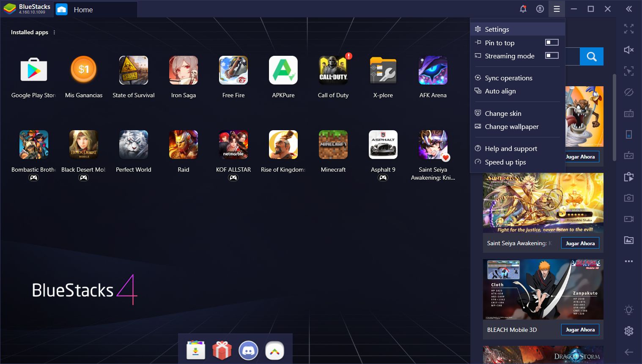Screen dimensions: 642x364
Task: Open the Dragon Storm banner
Action: pos(543,355)
